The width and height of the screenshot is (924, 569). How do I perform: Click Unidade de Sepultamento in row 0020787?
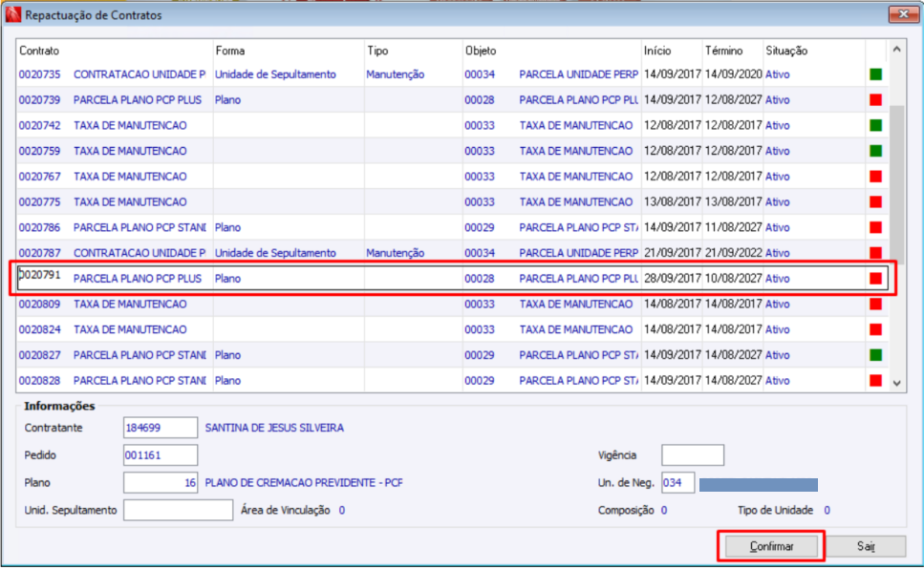[275, 253]
